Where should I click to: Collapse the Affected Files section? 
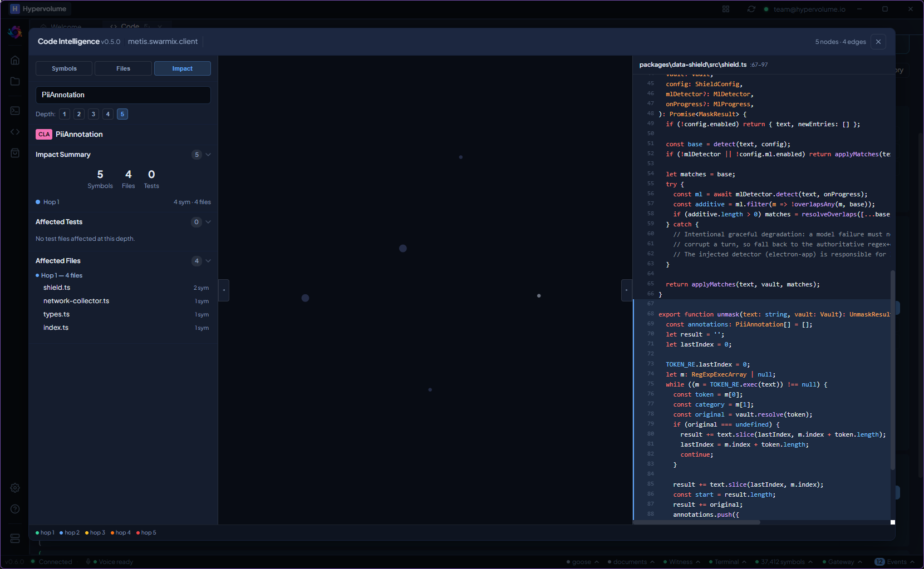(x=208, y=261)
